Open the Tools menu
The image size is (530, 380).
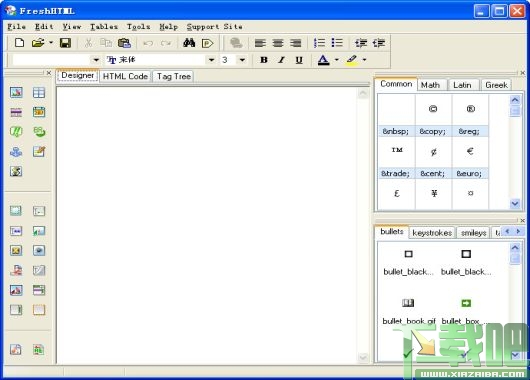point(138,27)
